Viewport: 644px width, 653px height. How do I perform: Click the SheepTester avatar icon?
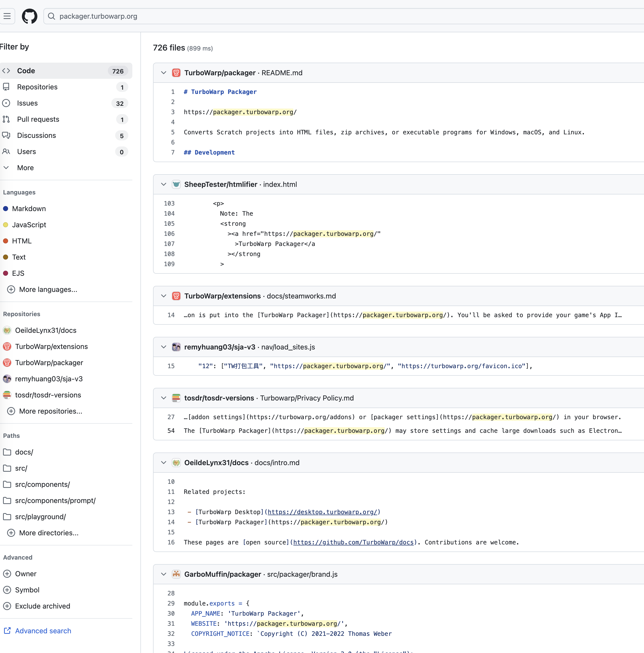click(176, 184)
